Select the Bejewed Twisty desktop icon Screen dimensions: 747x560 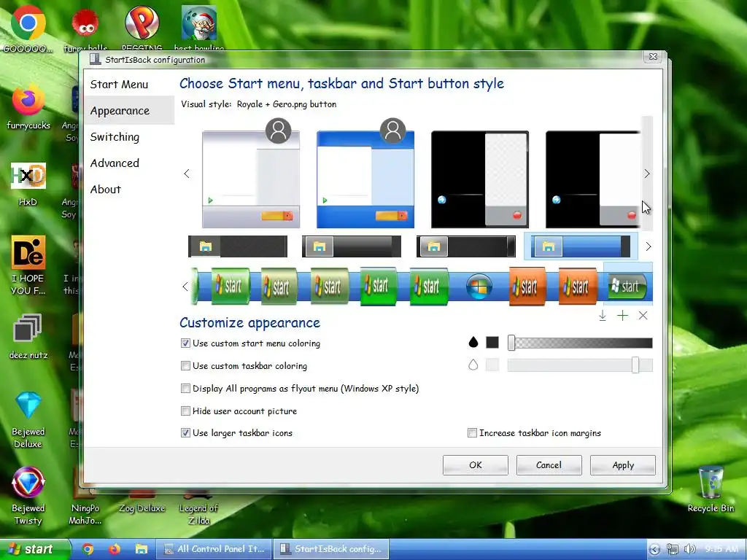pos(28,496)
